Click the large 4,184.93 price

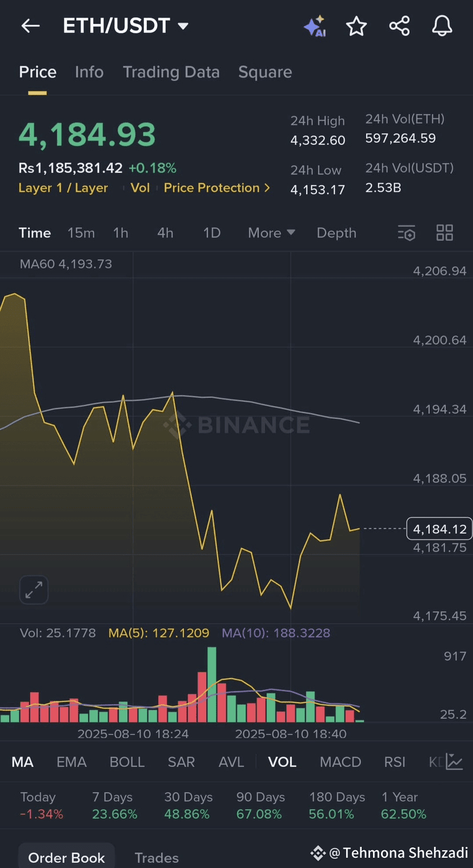coord(87,135)
